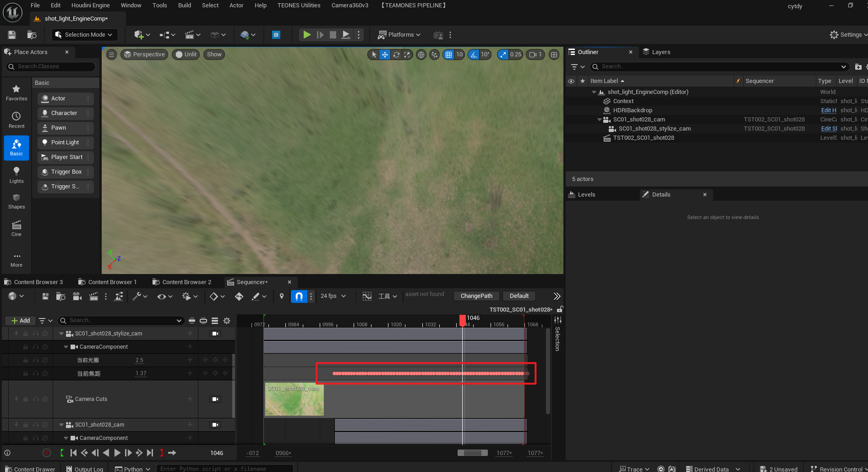
Task: Select the Lights category in Place Actors
Action: (16, 174)
